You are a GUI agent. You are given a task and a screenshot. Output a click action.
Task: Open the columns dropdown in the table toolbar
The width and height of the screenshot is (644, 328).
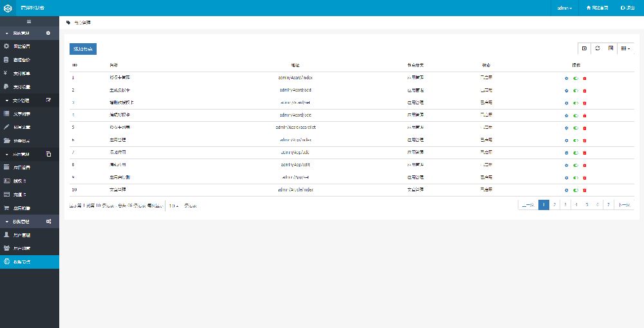tap(625, 48)
